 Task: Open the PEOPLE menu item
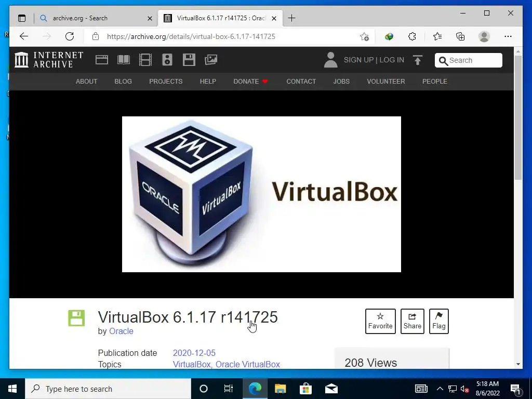[435, 82]
